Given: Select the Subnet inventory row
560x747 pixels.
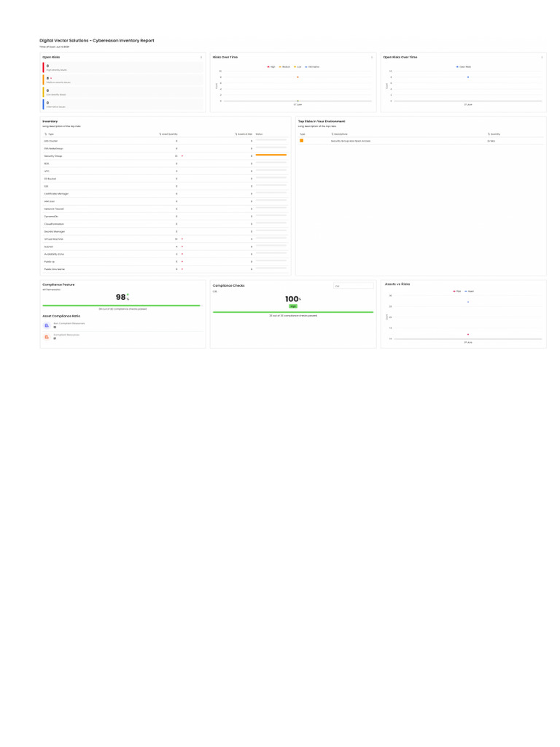Looking at the screenshot, I should pyautogui.click(x=166, y=247).
